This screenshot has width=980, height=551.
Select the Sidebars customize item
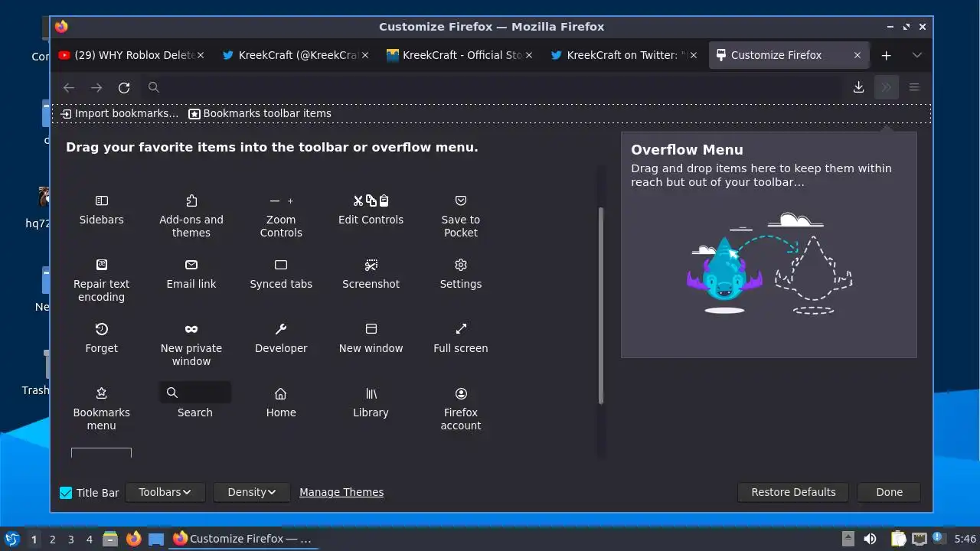101,210
